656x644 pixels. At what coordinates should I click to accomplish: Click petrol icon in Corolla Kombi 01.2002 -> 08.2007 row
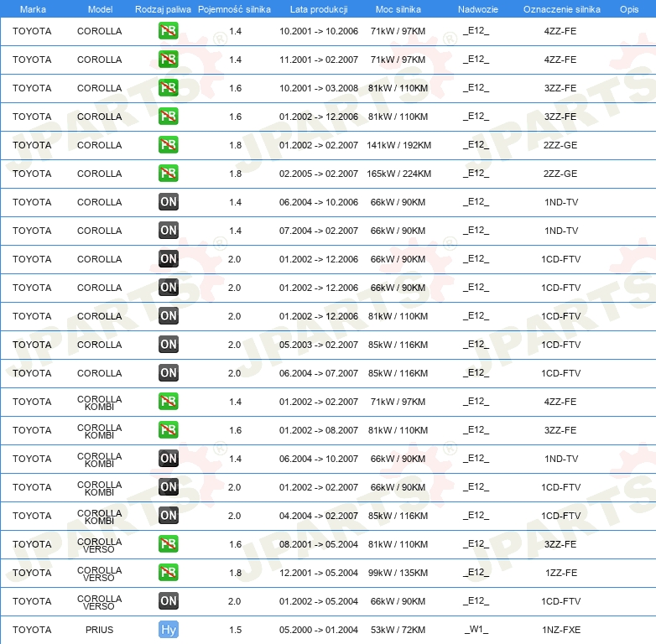coord(168,429)
